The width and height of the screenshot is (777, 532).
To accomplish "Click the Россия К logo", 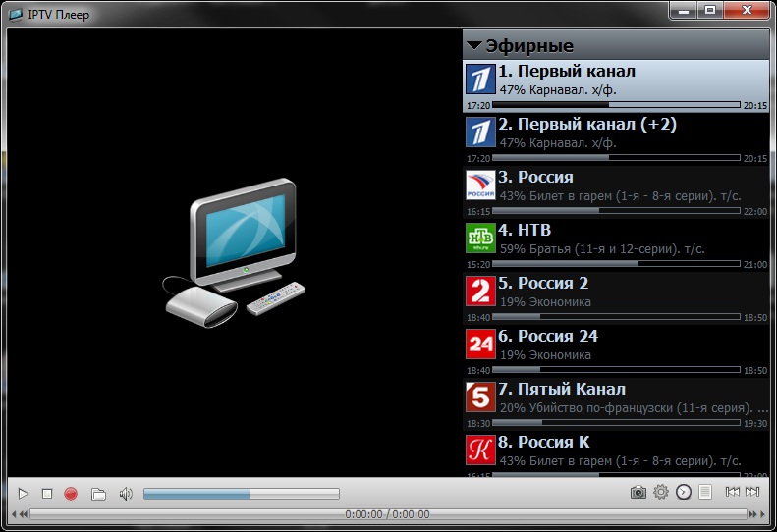I will [480, 451].
